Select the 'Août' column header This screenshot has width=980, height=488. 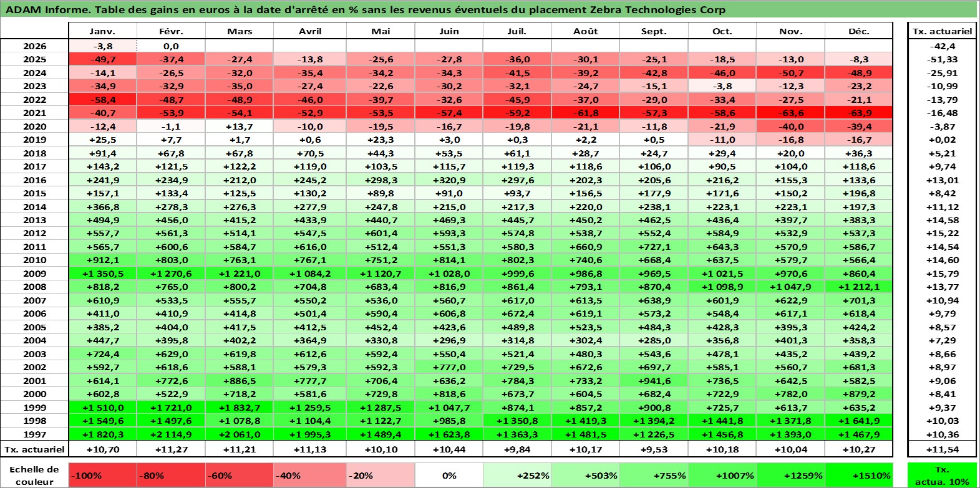tap(585, 31)
